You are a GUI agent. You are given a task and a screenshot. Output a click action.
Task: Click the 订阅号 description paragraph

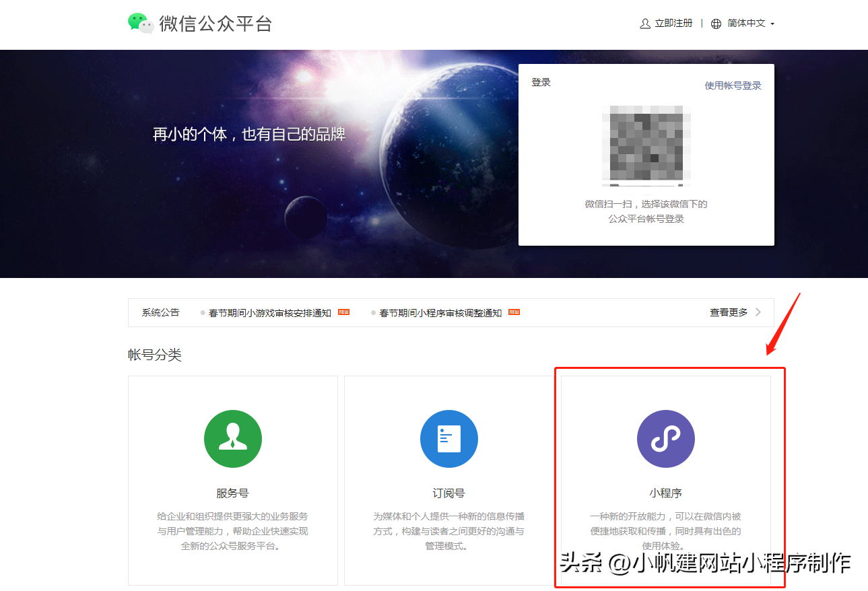(449, 531)
